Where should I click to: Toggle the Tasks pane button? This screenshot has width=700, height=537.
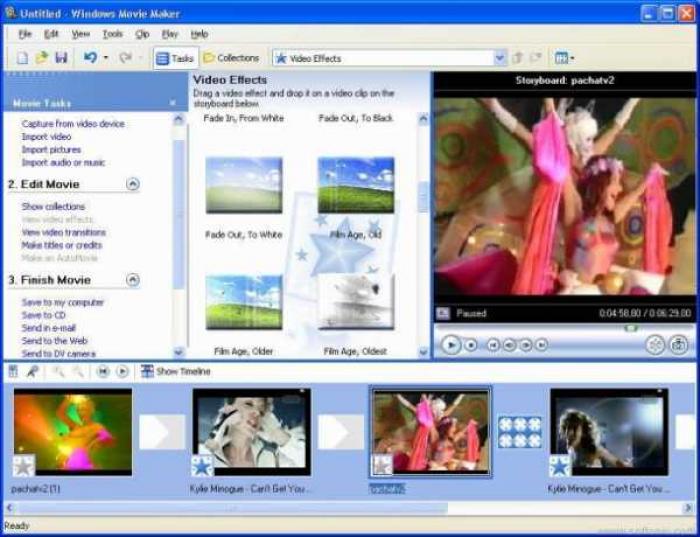pyautogui.click(x=175, y=58)
